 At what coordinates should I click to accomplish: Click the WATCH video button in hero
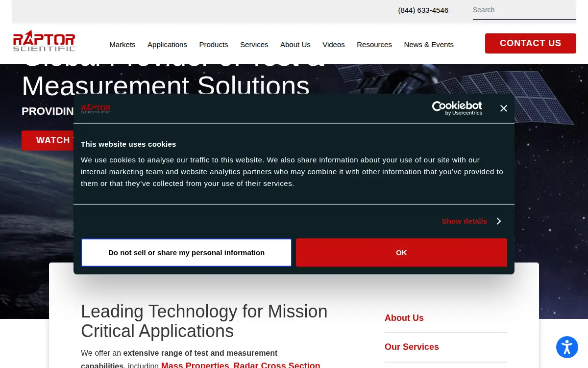(x=48, y=140)
